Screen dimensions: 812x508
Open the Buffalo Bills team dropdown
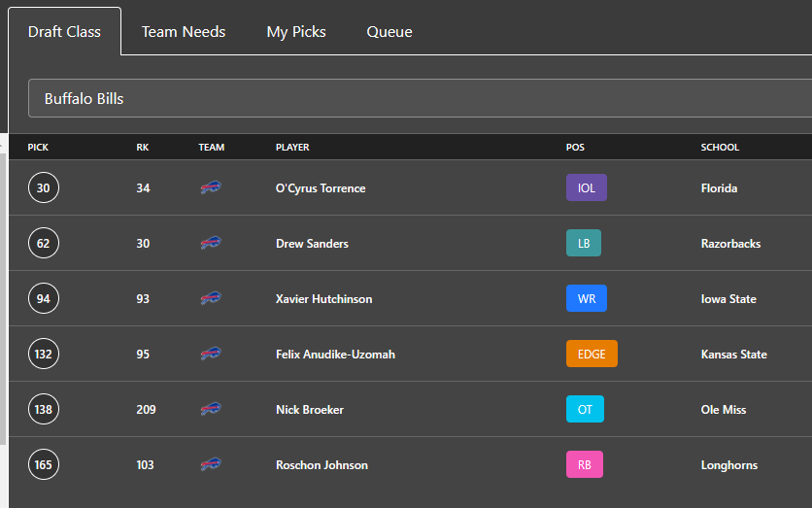point(420,98)
